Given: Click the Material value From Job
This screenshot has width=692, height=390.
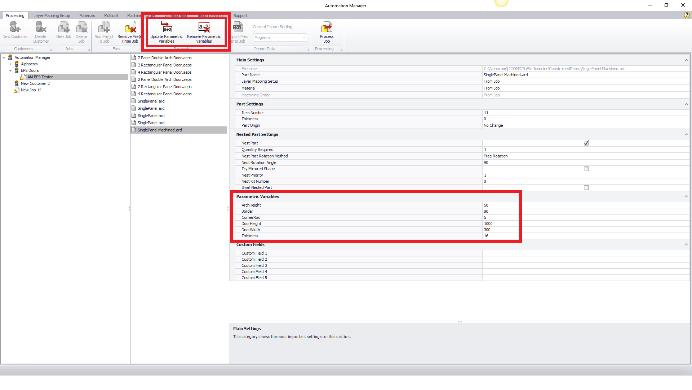Looking at the screenshot, I should (585, 88).
